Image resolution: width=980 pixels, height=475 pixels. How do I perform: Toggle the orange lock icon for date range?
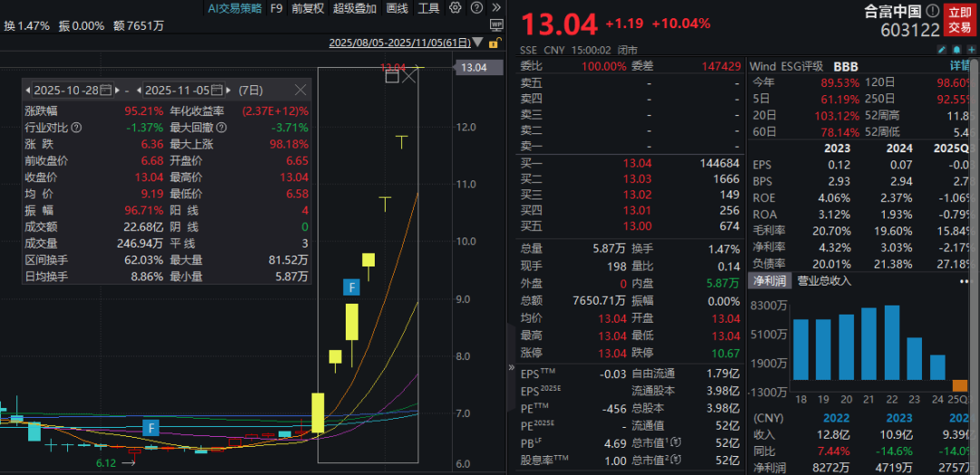pos(493,43)
